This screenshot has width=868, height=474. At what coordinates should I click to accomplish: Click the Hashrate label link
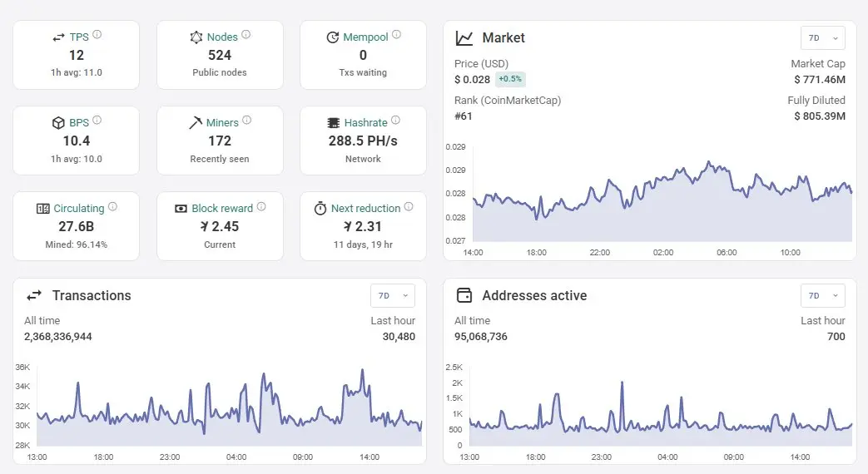point(366,123)
